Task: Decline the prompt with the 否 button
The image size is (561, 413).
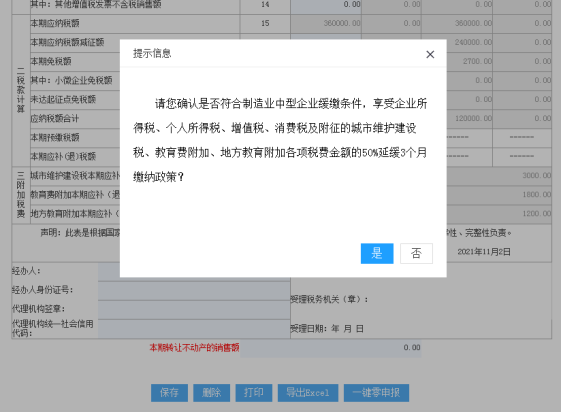Action: click(416, 253)
